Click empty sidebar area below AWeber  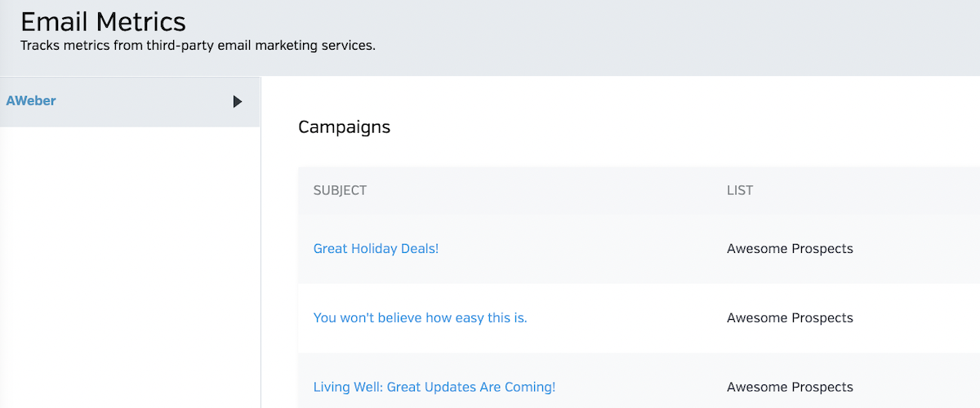129,269
